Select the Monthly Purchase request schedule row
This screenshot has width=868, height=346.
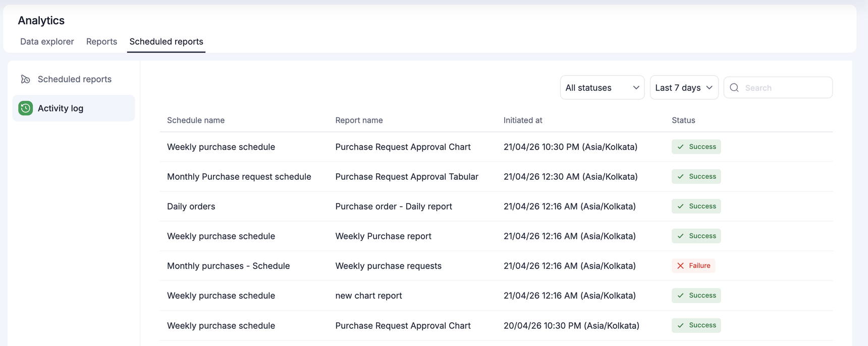239,177
